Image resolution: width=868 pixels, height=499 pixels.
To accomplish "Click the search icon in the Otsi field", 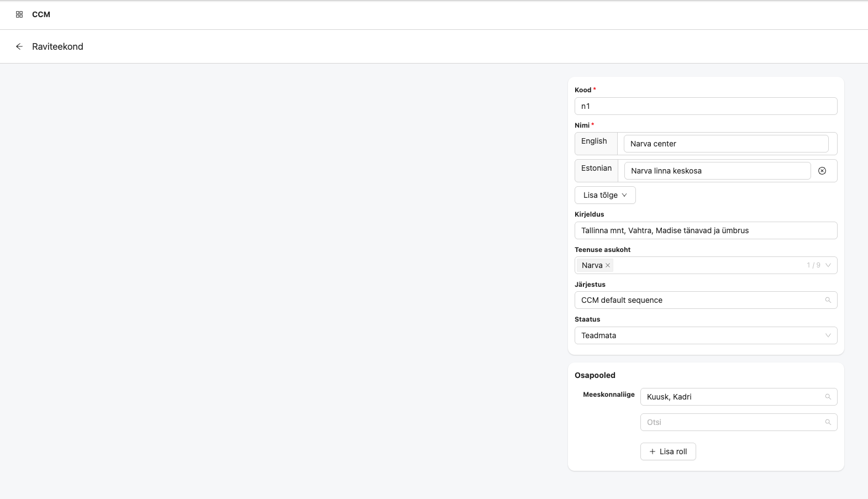I will [828, 422].
